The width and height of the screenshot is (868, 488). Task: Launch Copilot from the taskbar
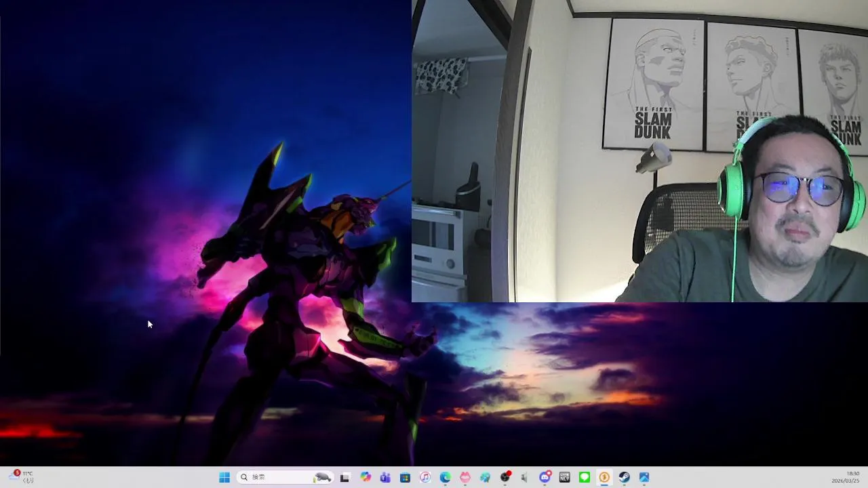[366, 477]
